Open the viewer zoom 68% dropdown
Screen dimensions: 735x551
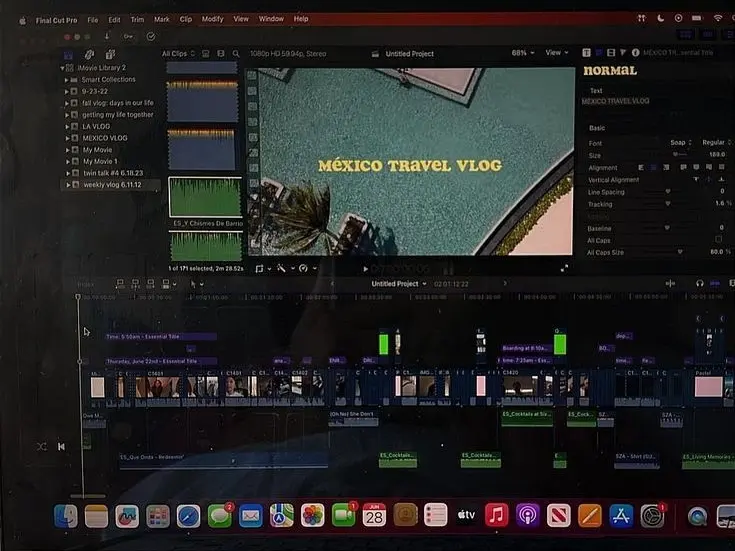(x=522, y=53)
